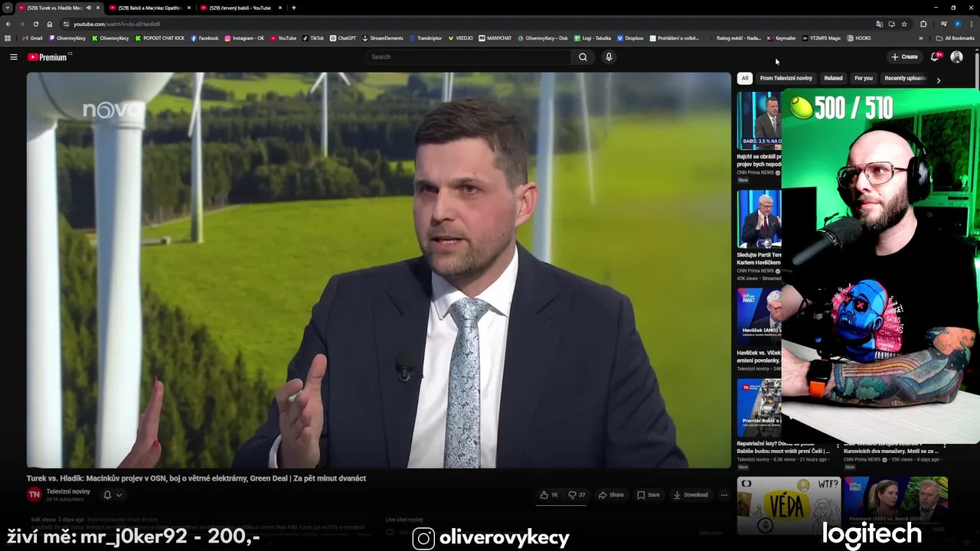Screen dimensions: 980x551
Task: Show the hidden bookmarks overflow chevron
Action: 921,38
